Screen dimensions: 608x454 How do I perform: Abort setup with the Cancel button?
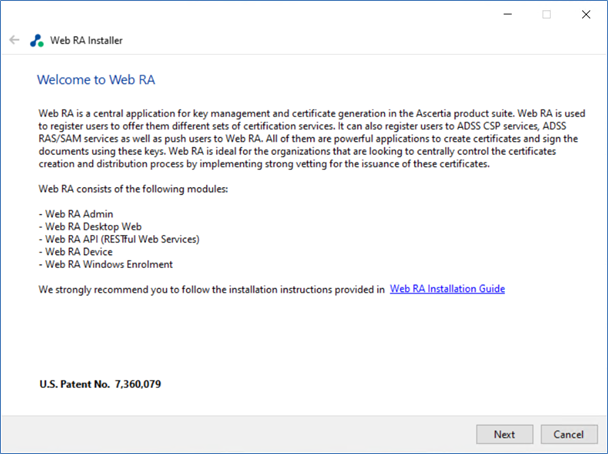point(569,434)
